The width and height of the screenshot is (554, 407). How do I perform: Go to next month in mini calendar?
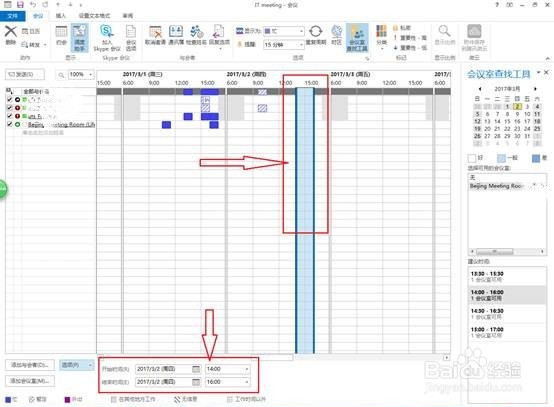pyautogui.click(x=535, y=89)
